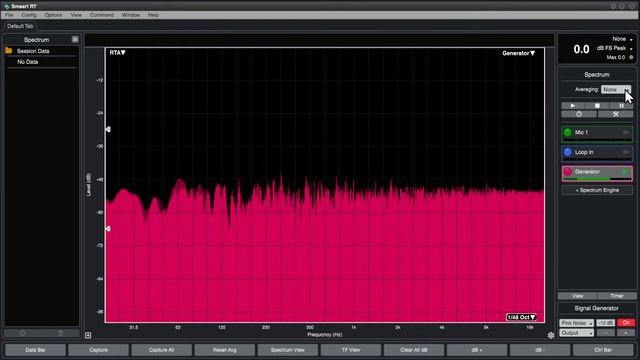
Task: Start measurement with the play button
Action: [x=573, y=106]
